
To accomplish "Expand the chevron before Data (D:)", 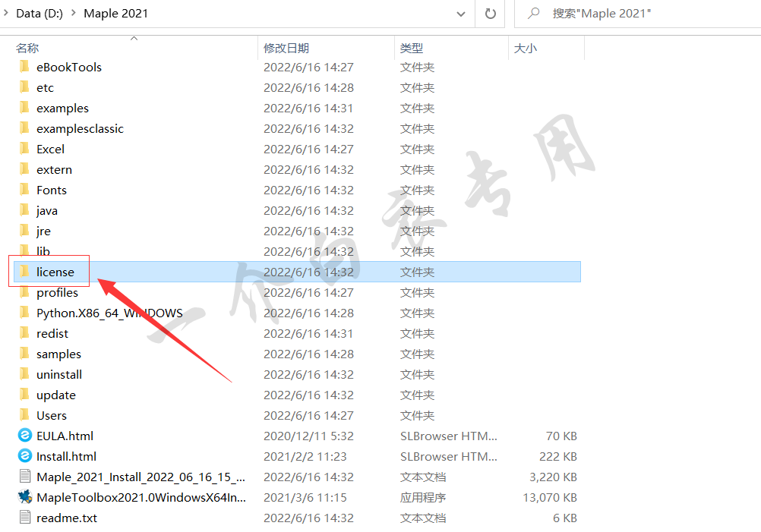I will tap(6, 13).
